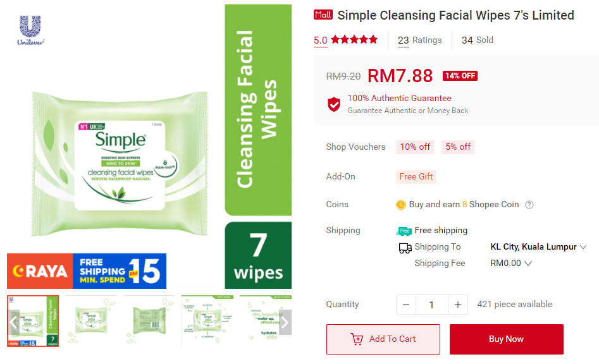Click the gold Shopee coin icon
This screenshot has height=364, width=599.
(401, 205)
